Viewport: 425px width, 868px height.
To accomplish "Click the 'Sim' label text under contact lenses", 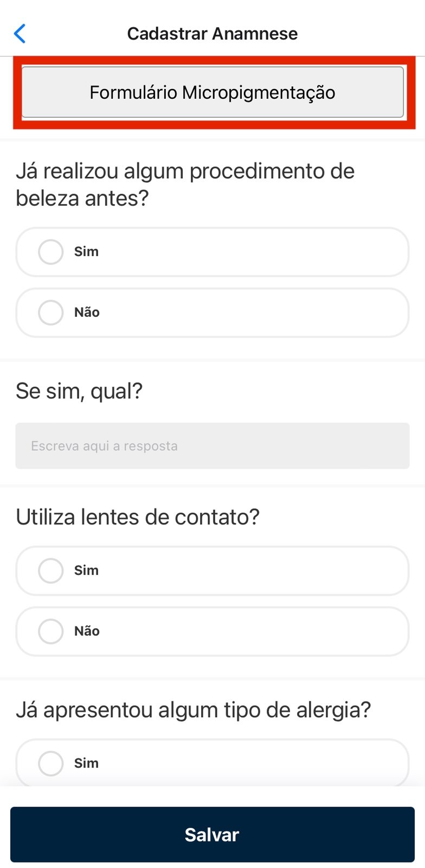I will click(86, 571).
